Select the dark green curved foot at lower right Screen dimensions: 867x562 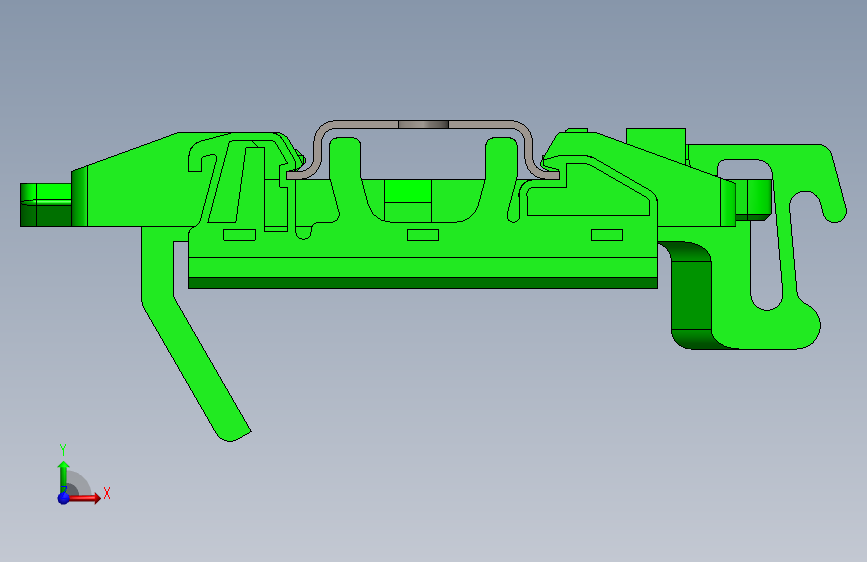pyautogui.click(x=691, y=296)
